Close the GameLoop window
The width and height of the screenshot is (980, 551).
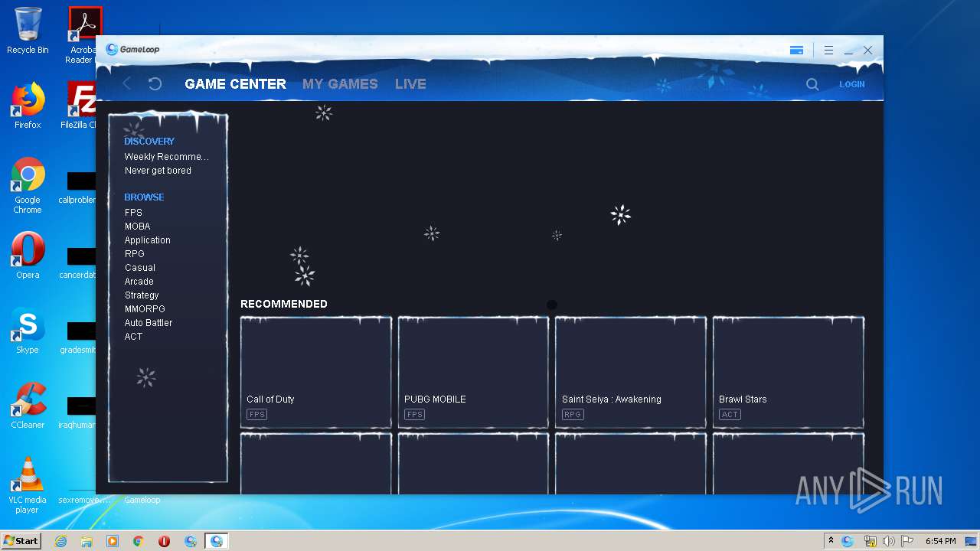867,51
